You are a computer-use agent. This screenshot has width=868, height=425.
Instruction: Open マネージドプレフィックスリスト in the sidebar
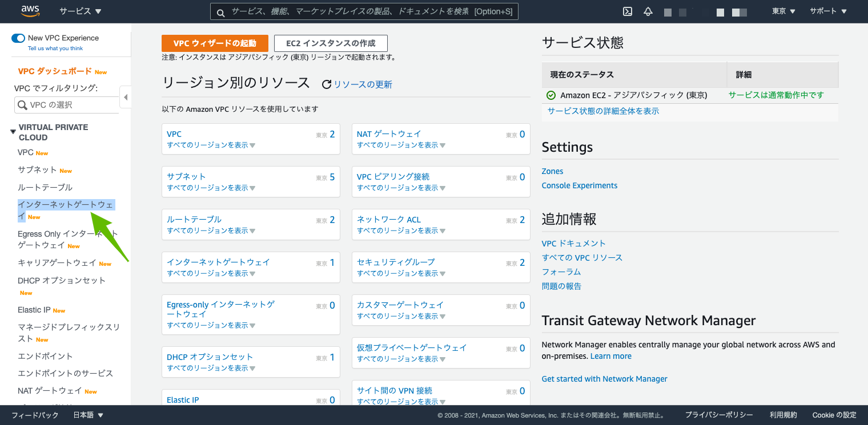point(69,333)
